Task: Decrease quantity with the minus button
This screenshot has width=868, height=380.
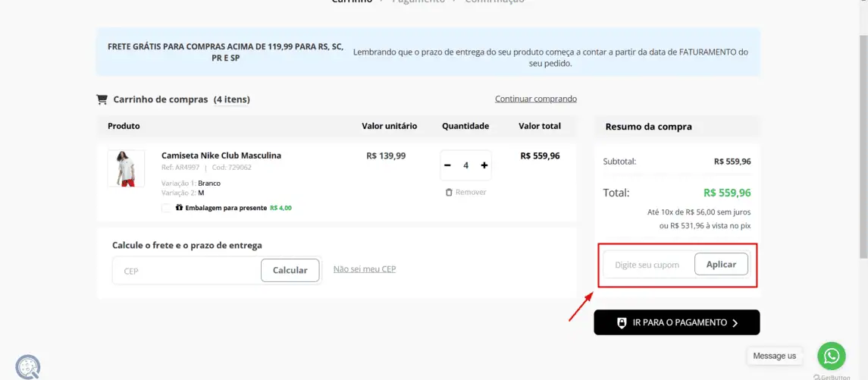Action: click(x=447, y=165)
